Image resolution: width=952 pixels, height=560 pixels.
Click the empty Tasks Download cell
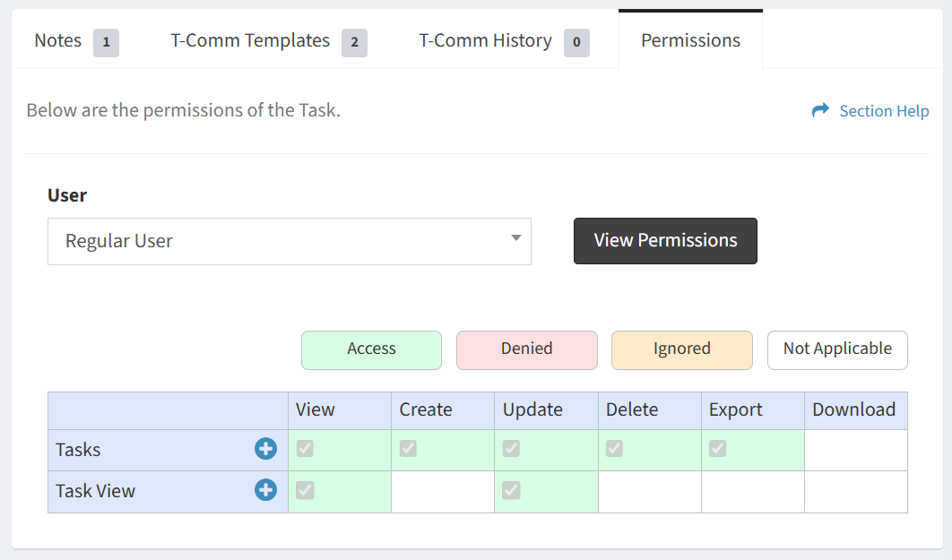[x=855, y=450]
